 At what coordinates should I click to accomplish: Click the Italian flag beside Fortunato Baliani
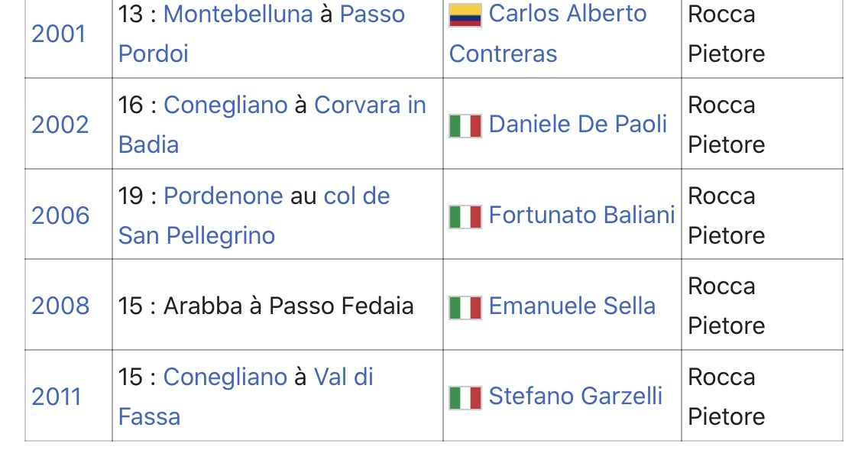point(465,216)
